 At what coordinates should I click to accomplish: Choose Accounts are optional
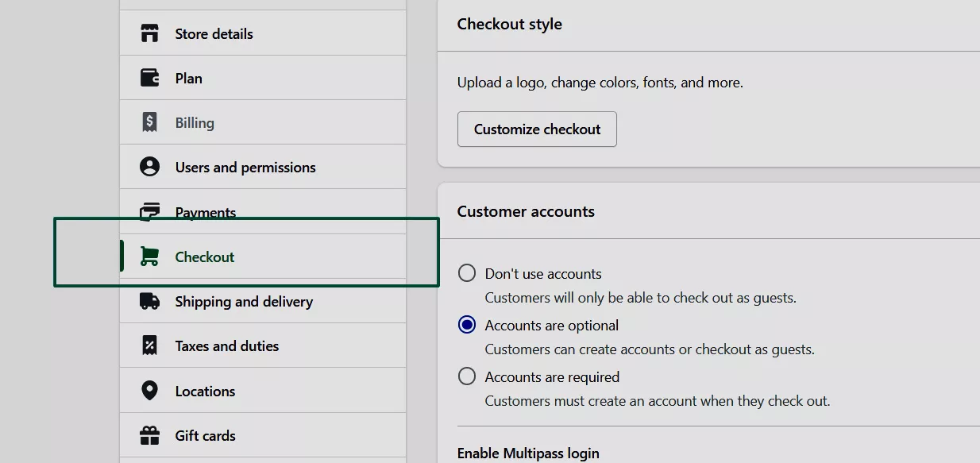[466, 324]
